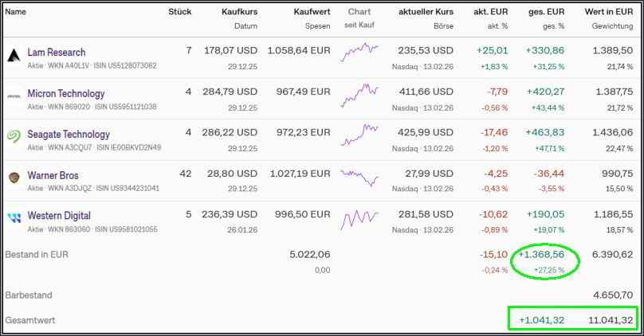The image size is (644, 336).
Task: Click the Seagate Technology sparkline chart
Action: tap(359, 135)
